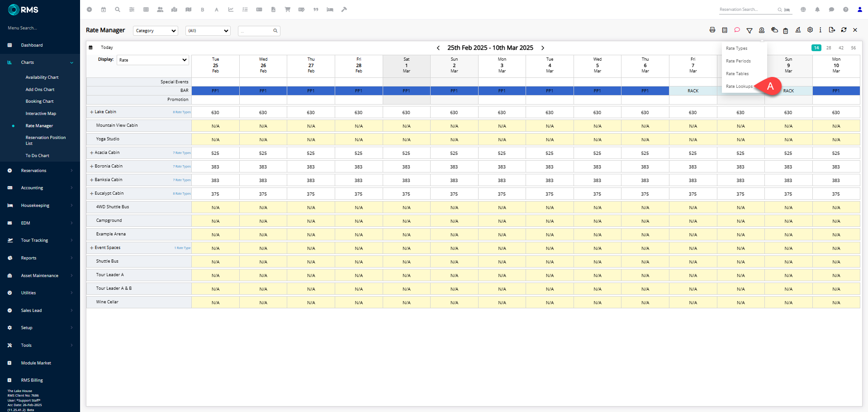
Task: Click the information 'i' icon
Action: (821, 30)
